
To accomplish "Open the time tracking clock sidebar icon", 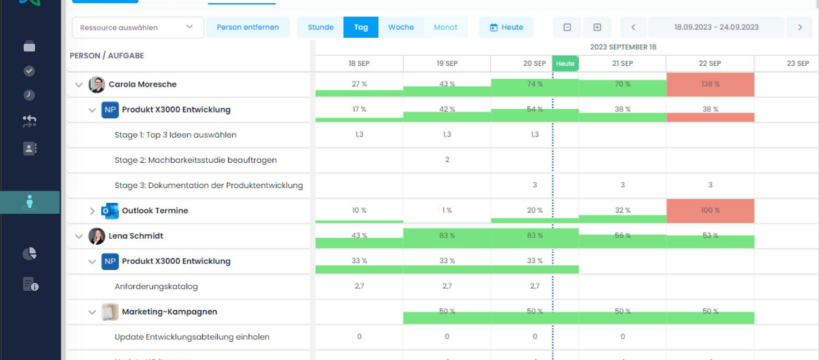I will click(29, 95).
